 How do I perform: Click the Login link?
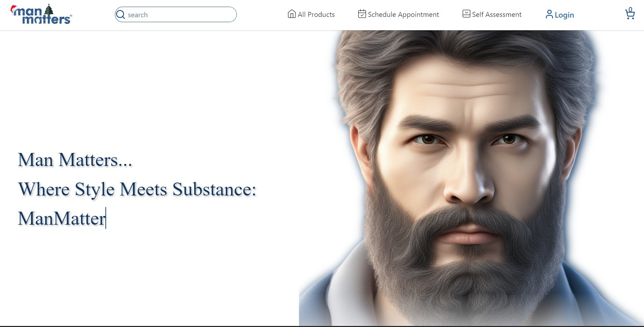tap(564, 15)
